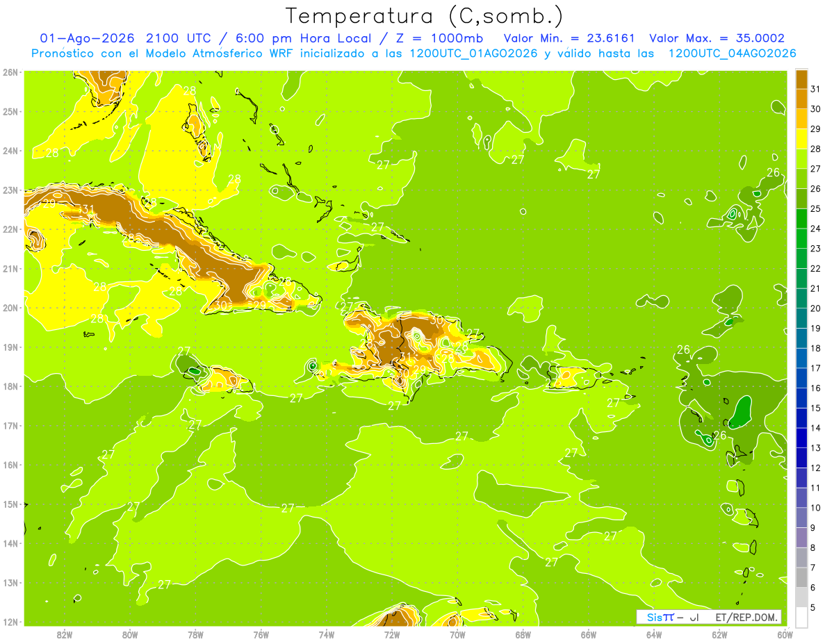
Task: Click the "18N" latitude axis label
Action: tap(10, 386)
